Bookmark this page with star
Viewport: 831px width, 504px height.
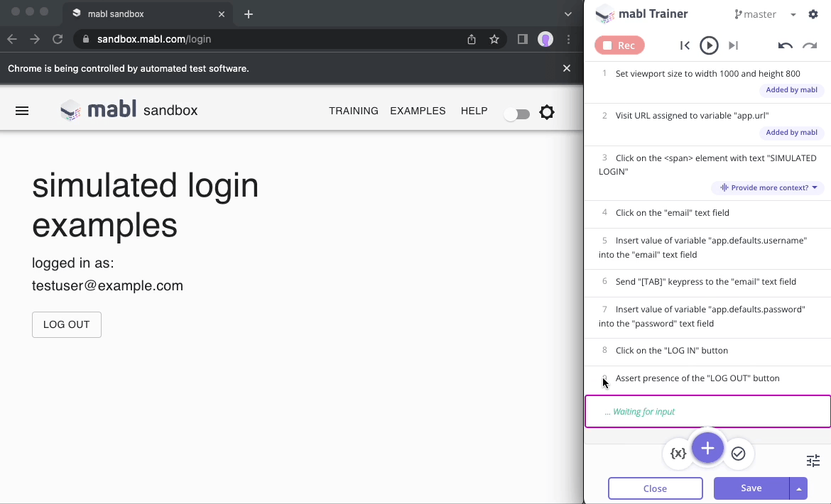coord(494,39)
